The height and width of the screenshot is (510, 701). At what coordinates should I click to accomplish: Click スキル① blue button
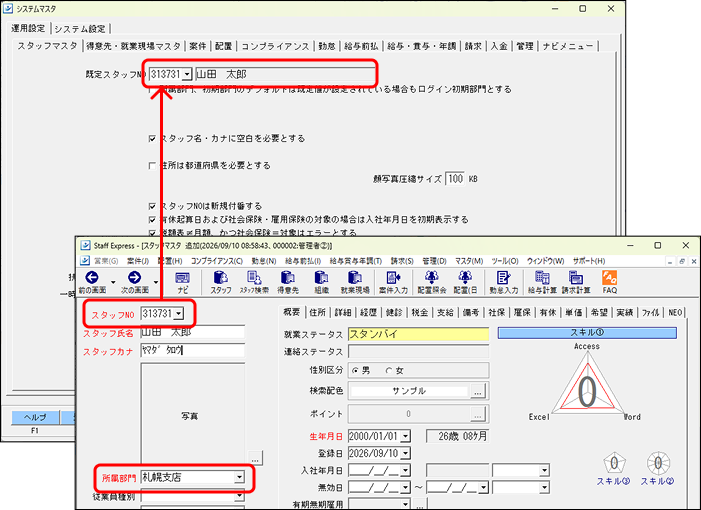click(x=587, y=333)
